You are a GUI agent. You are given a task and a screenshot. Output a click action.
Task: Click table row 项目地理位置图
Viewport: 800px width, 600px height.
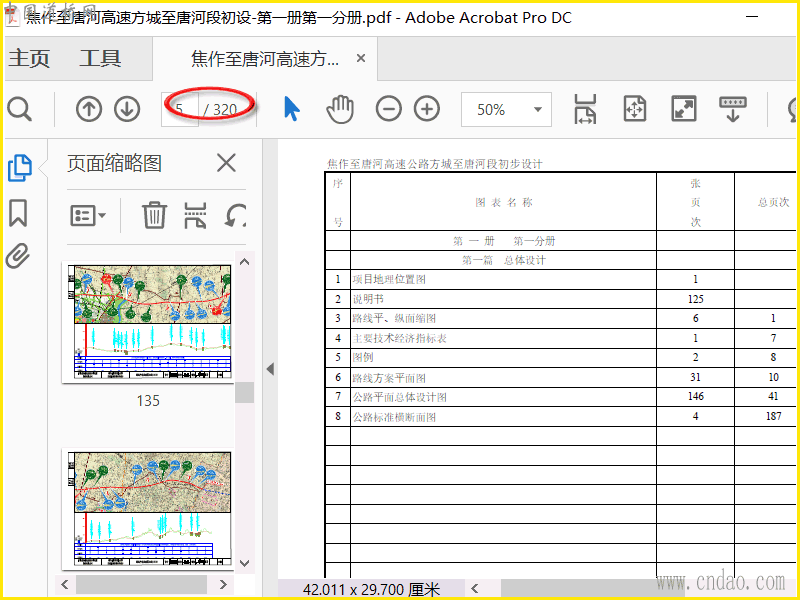click(x=560, y=280)
